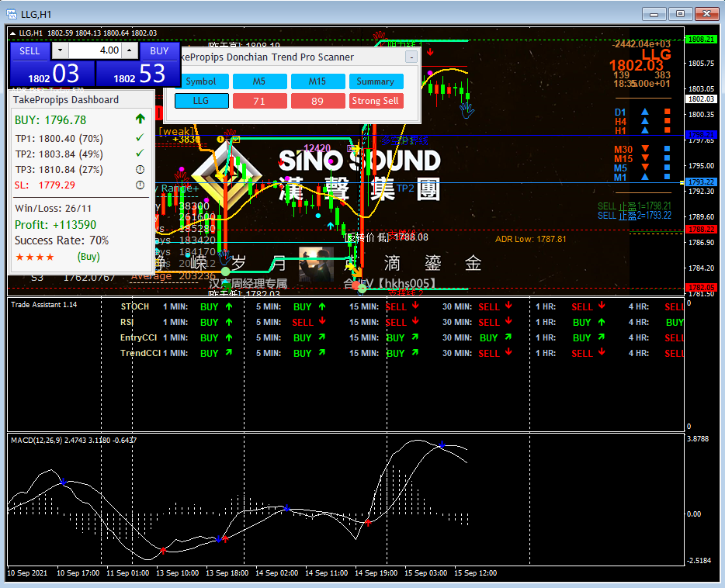Click the TakePropips Dashboard title
This screenshot has width=725, height=588.
coord(66,100)
